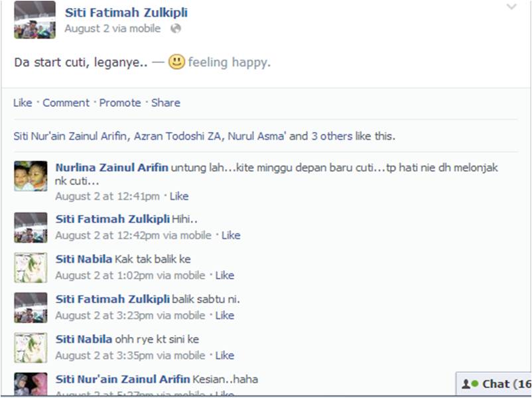Click the Promote link
Screen dimensions: 532x398
click(x=120, y=102)
